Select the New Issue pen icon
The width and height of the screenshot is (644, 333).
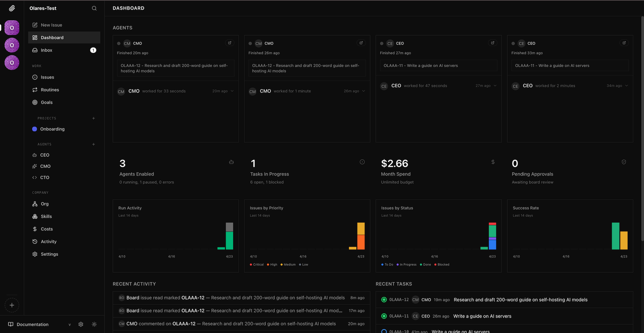point(35,25)
